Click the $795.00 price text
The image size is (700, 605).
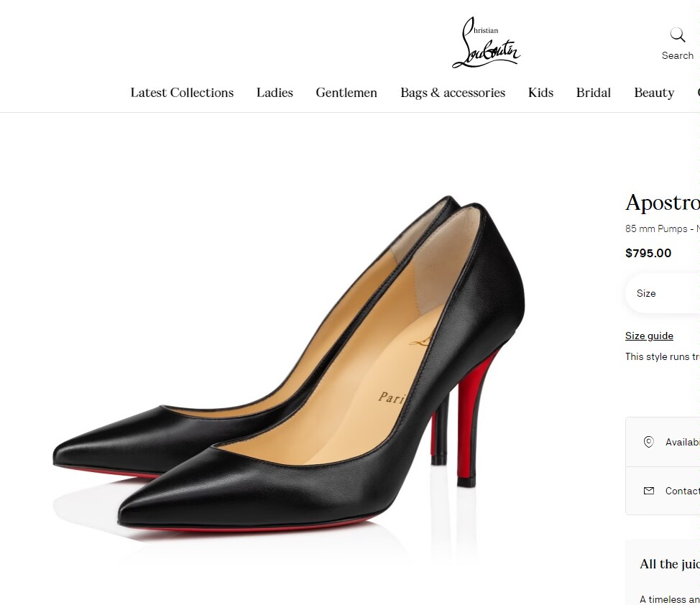[x=648, y=253]
